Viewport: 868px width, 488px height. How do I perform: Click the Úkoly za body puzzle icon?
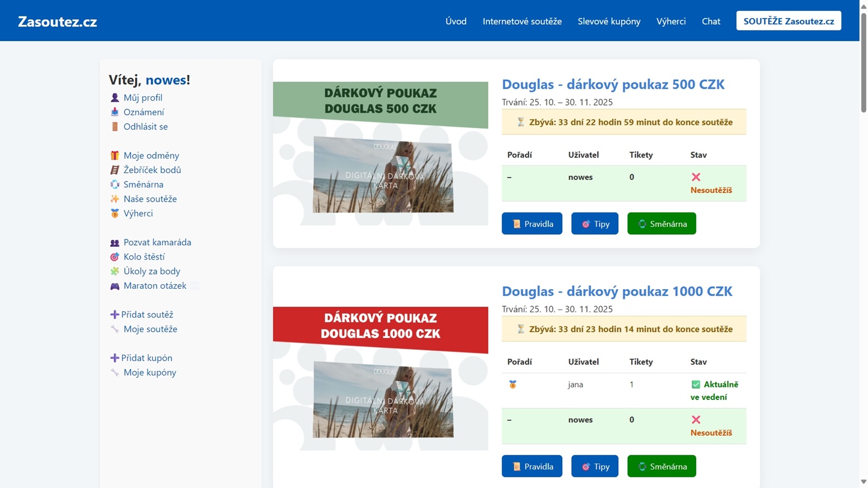click(x=115, y=271)
